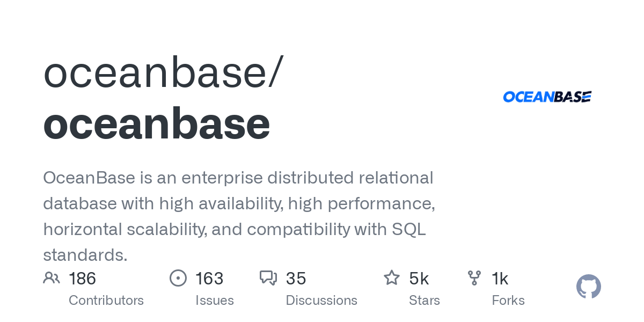Click the forks branch icon

click(x=474, y=278)
